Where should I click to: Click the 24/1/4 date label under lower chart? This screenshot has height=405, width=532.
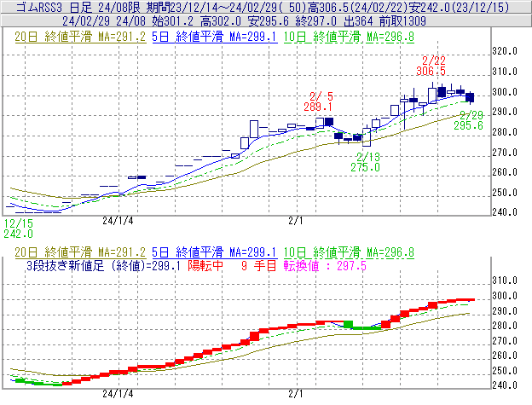click(x=118, y=394)
